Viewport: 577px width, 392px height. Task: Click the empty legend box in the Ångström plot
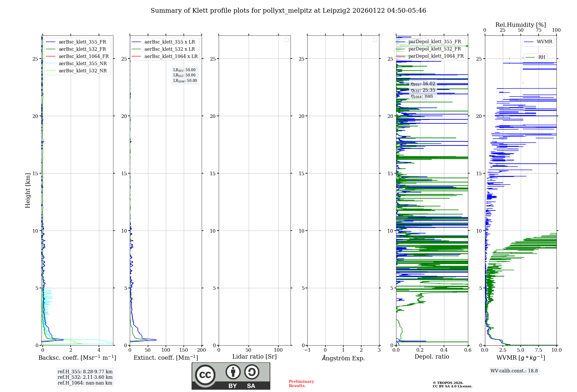coord(375,40)
